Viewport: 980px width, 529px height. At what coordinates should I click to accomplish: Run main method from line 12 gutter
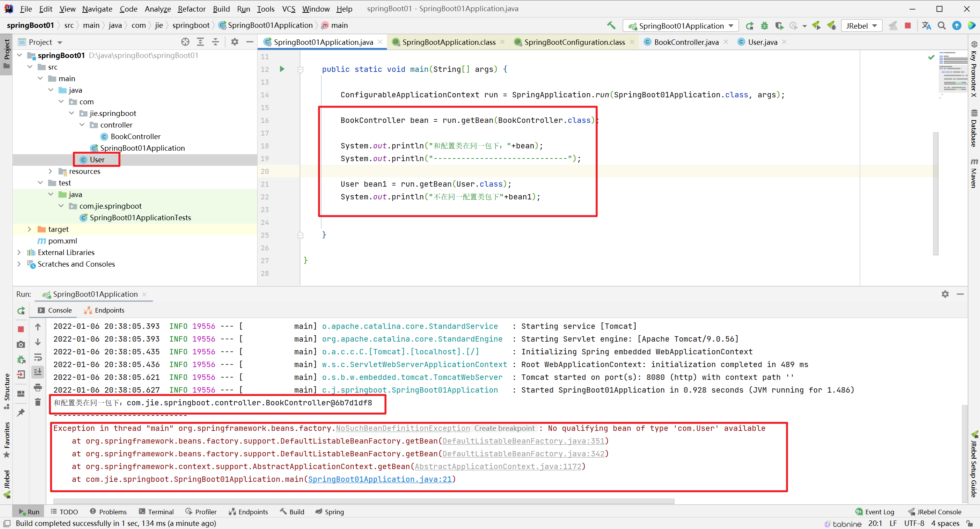tap(282, 69)
